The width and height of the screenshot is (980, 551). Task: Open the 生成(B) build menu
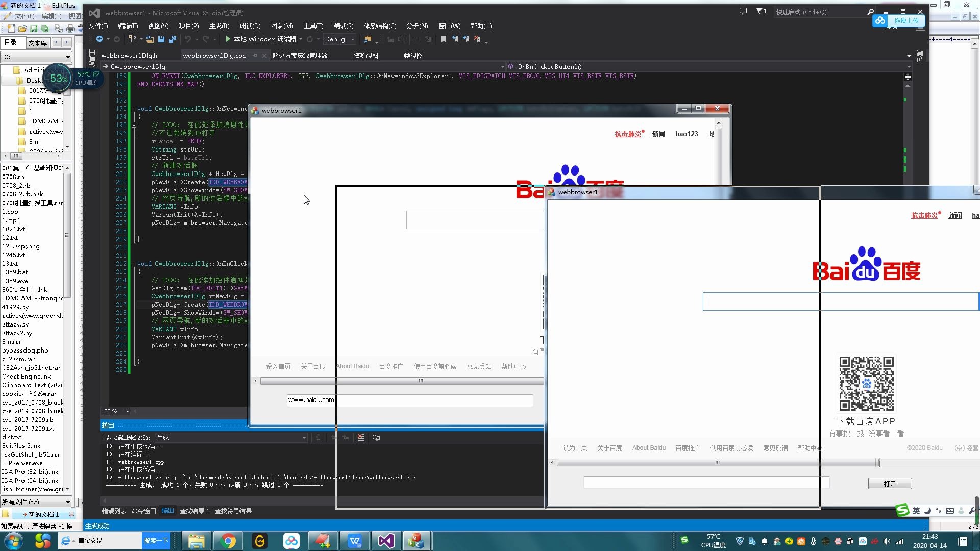219,26
